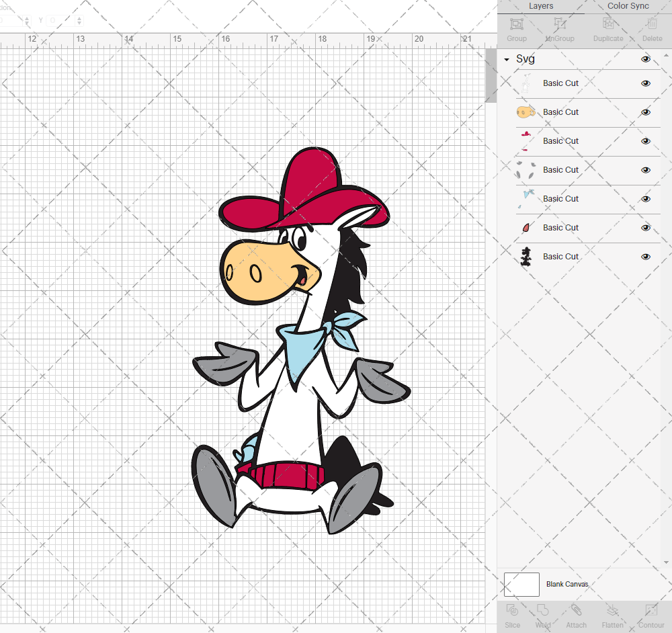Switch to the Color Sync tab
Viewport: 672px width, 633px height.
628,6
